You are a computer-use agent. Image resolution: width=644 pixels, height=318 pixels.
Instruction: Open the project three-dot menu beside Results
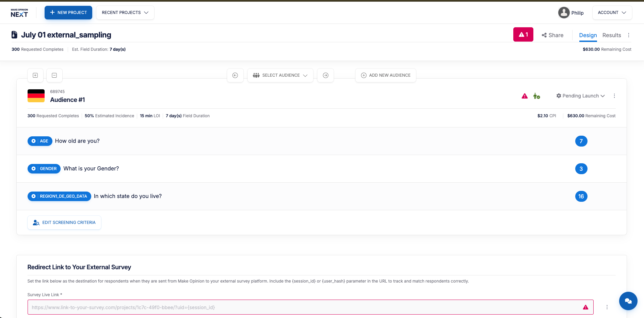click(629, 35)
